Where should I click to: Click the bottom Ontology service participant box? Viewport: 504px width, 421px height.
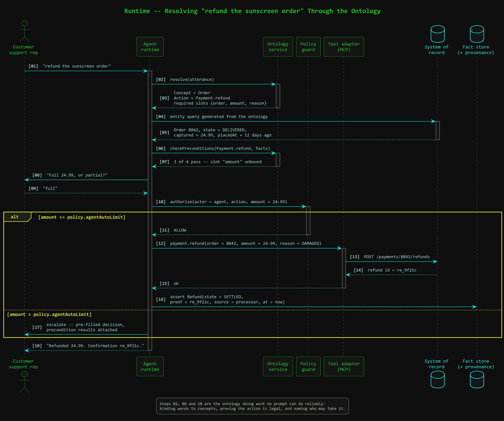[278, 366]
